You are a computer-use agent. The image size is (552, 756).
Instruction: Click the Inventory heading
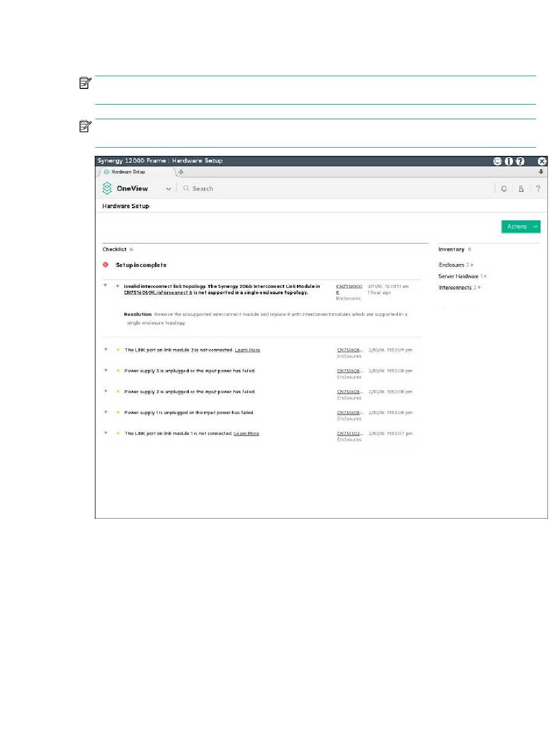point(451,249)
